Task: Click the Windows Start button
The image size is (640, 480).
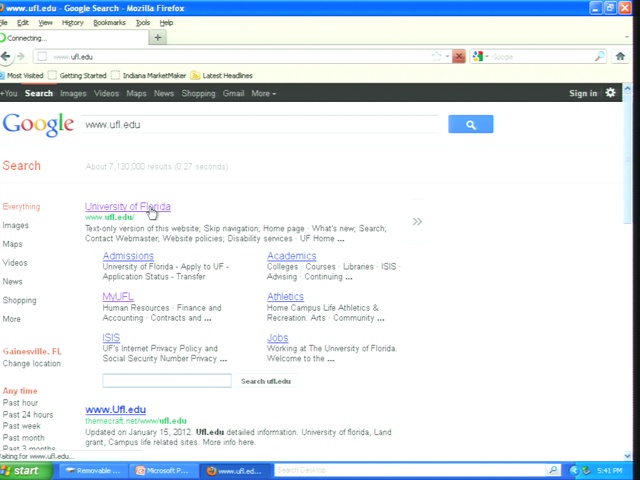Action: 25,471
